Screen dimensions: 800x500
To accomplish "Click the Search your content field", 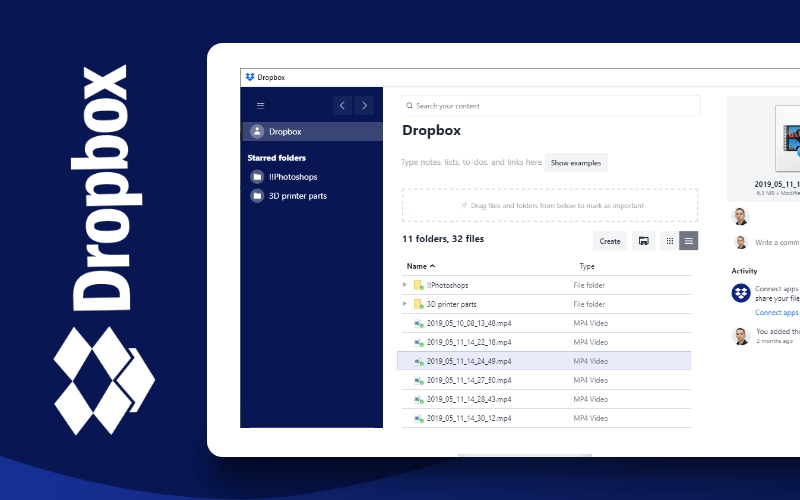I will pos(551,106).
